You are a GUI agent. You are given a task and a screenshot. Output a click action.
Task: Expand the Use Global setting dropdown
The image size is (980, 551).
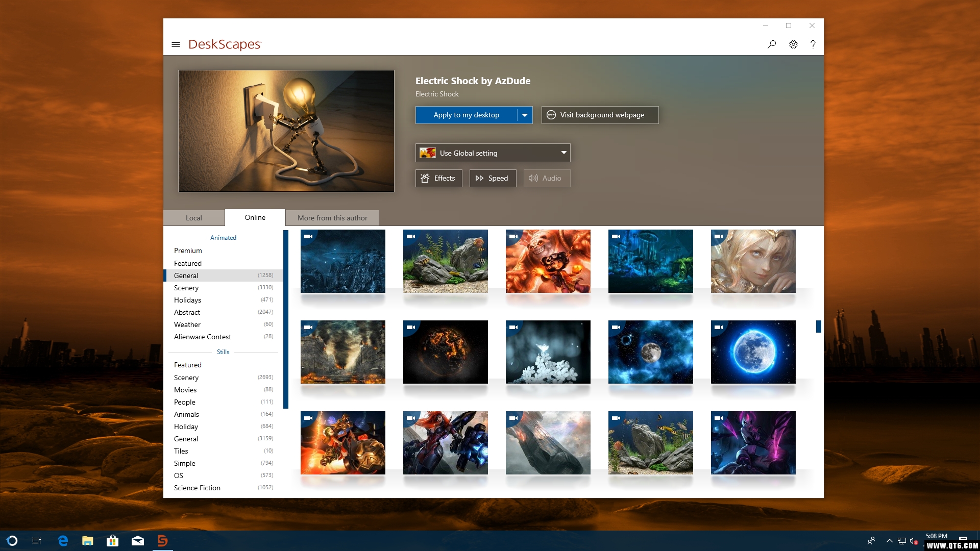pyautogui.click(x=562, y=152)
